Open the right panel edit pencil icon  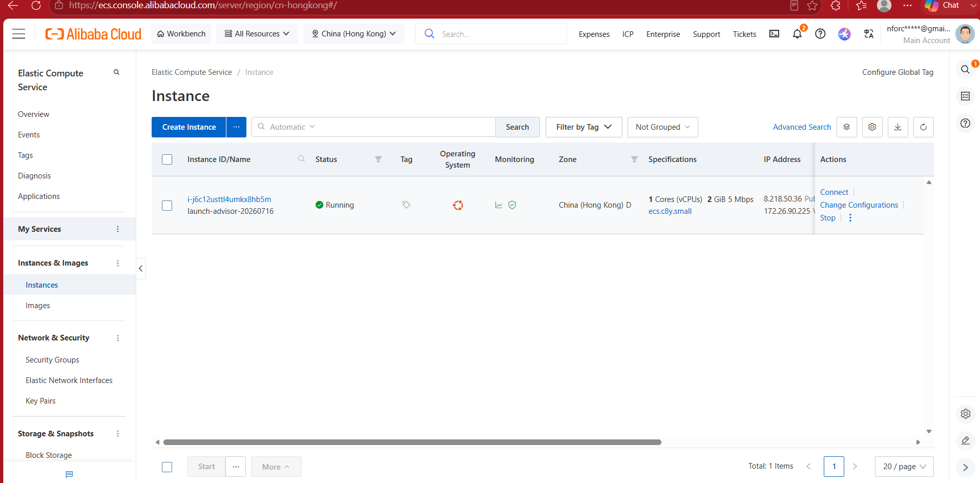pos(966,440)
